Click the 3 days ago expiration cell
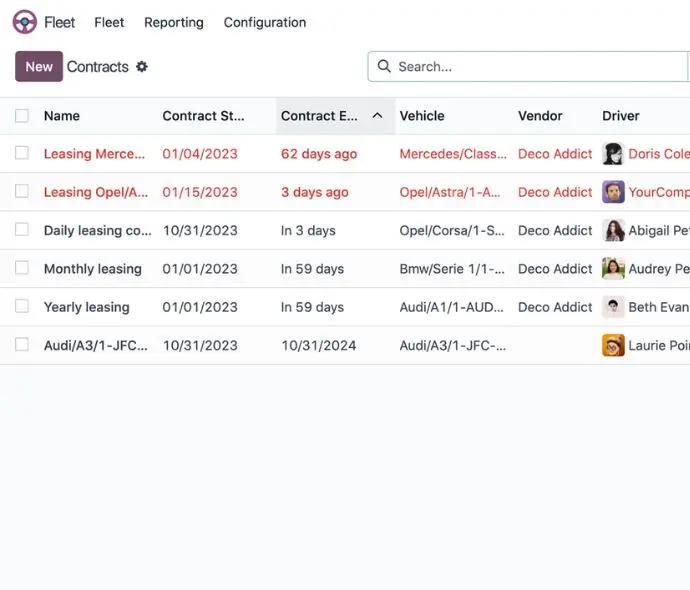This screenshot has width=690, height=590. [315, 192]
